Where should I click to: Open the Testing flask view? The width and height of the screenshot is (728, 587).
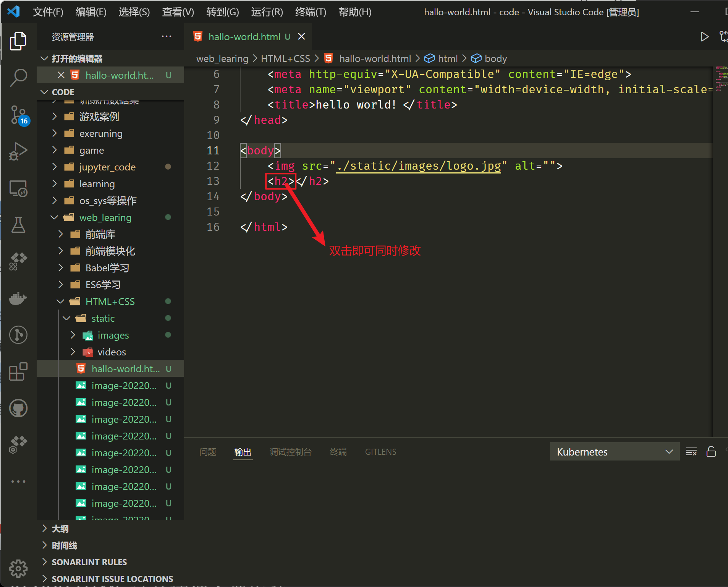click(x=18, y=225)
